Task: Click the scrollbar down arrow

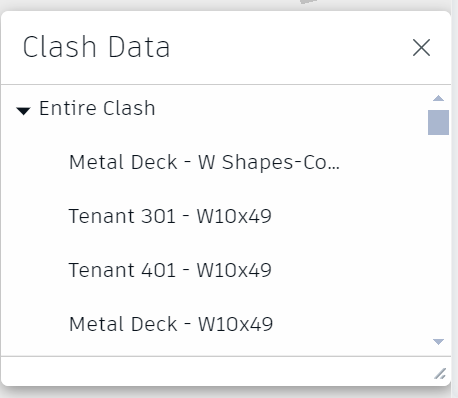Action: pyautogui.click(x=438, y=342)
